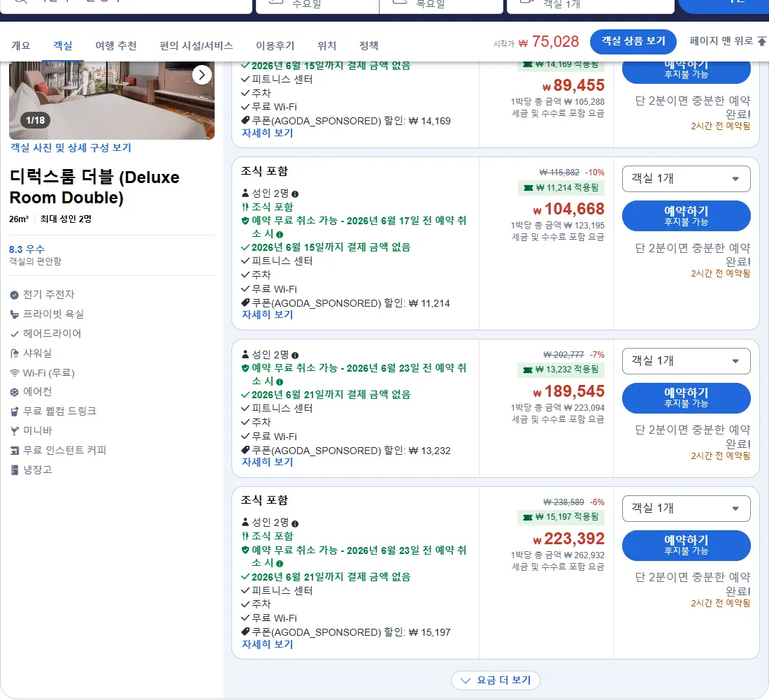Expand 객실 1개 dropdown for ₩223,392 offer
This screenshot has width=769, height=700.
click(x=686, y=509)
